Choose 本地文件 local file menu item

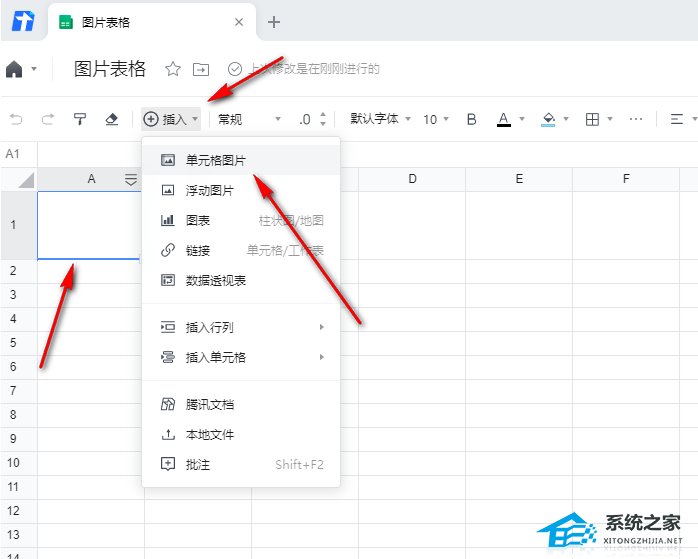(x=241, y=435)
